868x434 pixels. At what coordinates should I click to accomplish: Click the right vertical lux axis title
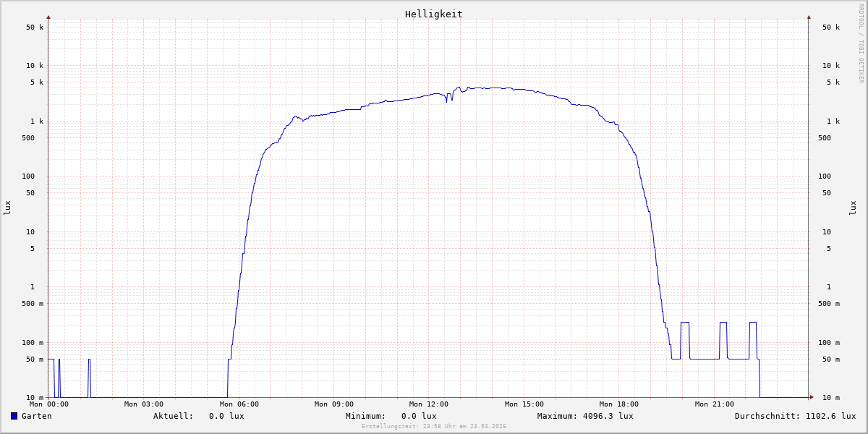(853, 208)
